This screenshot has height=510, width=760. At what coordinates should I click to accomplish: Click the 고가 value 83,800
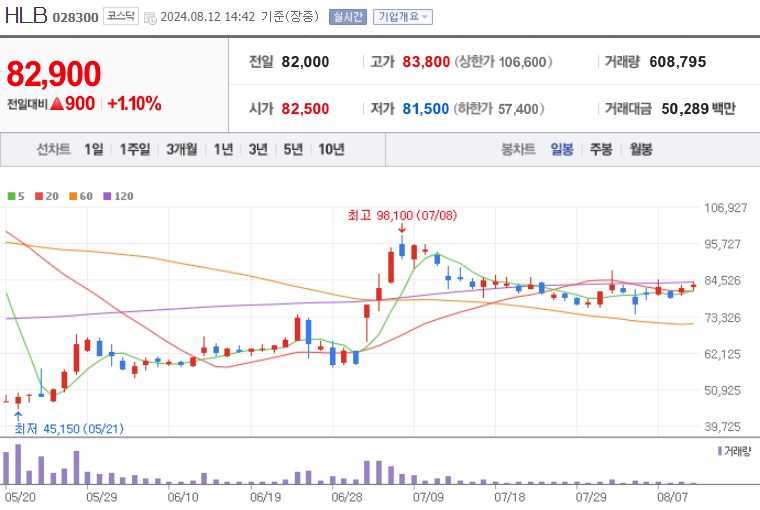point(426,62)
